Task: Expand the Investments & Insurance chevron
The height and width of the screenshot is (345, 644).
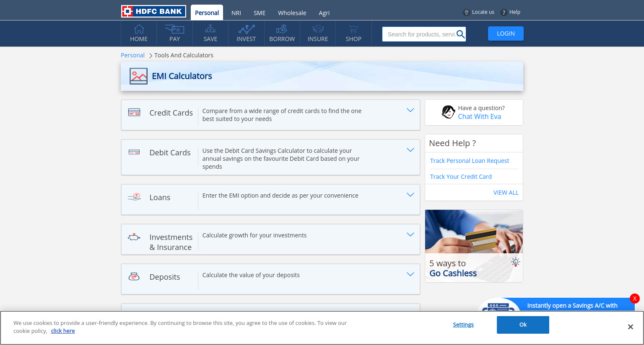Action: pos(410,234)
